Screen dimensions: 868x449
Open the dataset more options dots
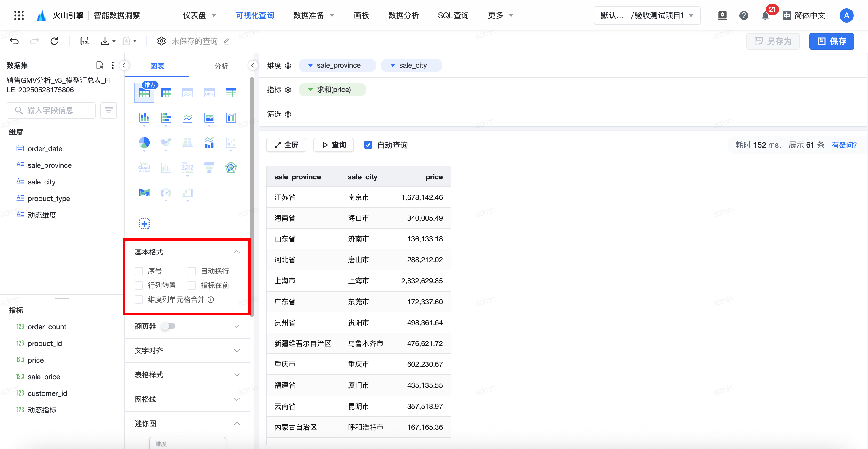tap(113, 65)
